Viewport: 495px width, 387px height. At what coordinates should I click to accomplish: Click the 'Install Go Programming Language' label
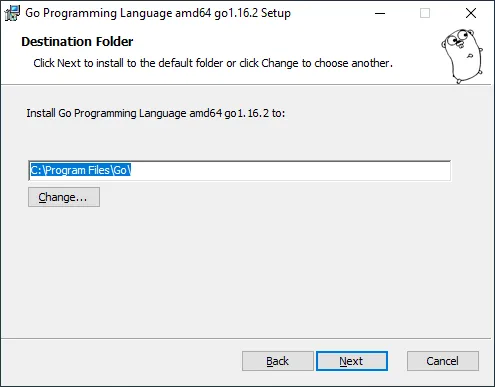click(x=156, y=113)
